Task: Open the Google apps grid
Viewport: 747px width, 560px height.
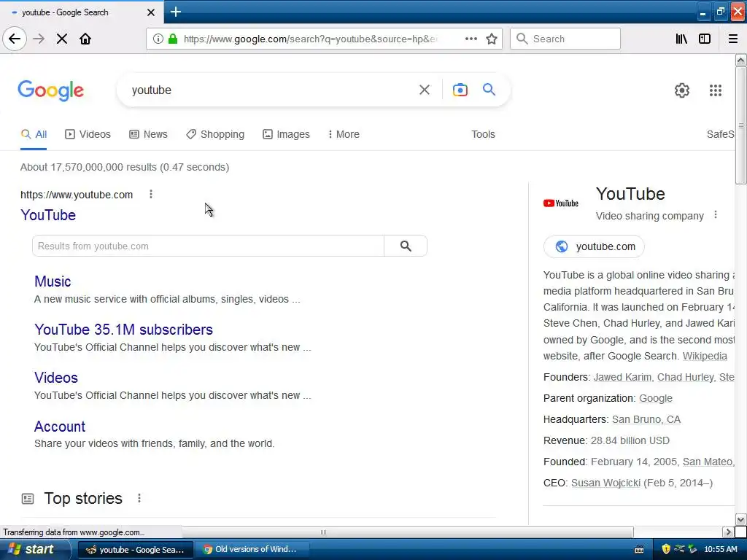Action: 715,90
